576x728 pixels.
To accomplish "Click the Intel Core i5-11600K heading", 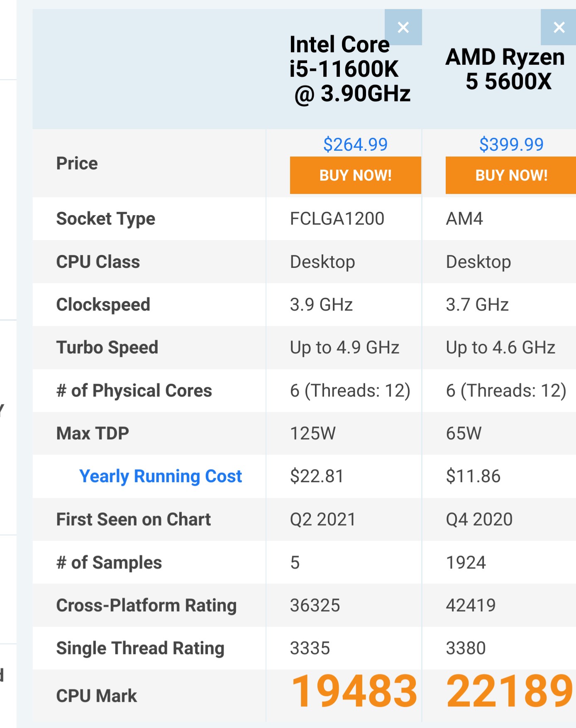I will 350,69.
